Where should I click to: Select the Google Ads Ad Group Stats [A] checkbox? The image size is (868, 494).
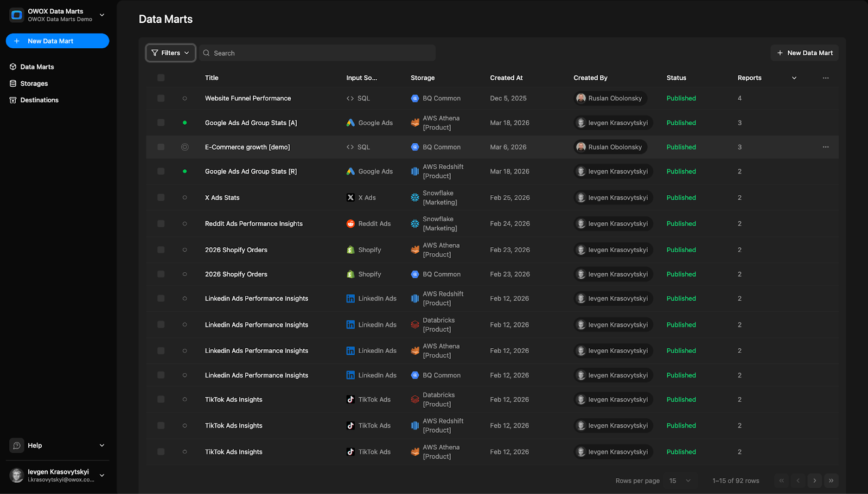tap(161, 123)
